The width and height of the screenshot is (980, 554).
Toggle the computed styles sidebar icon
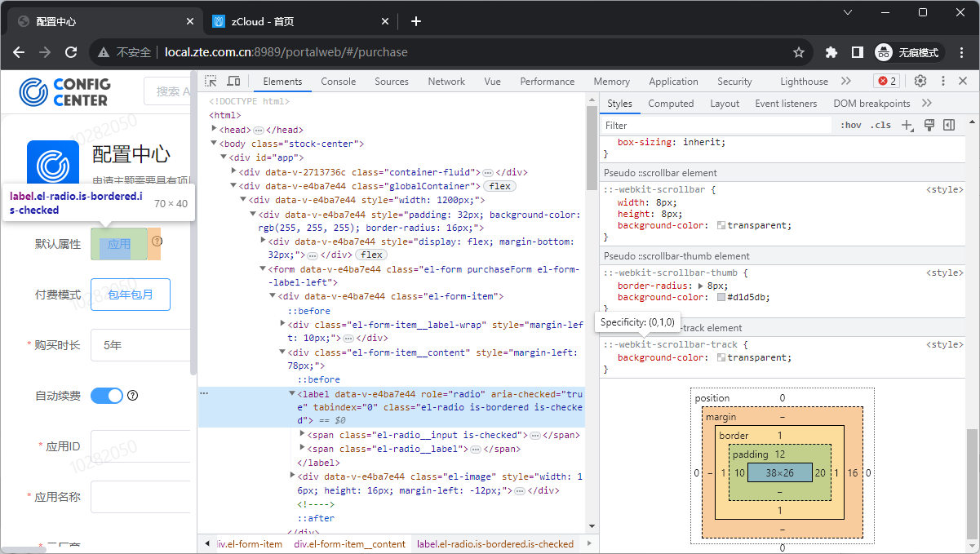pos(949,125)
